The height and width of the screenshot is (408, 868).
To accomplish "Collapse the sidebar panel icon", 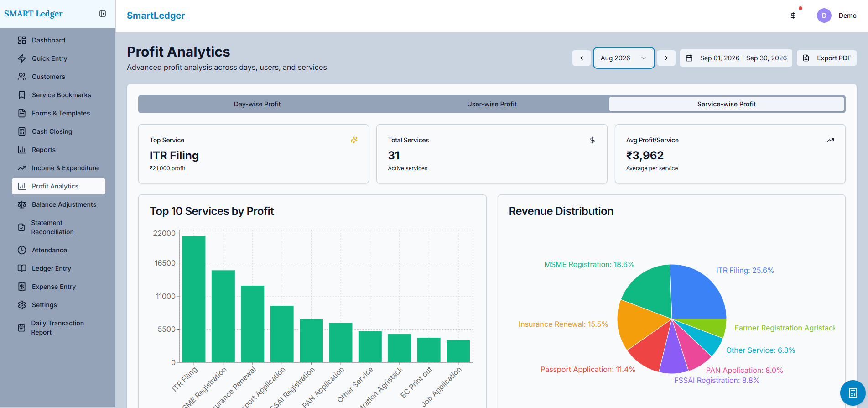I will tap(103, 14).
